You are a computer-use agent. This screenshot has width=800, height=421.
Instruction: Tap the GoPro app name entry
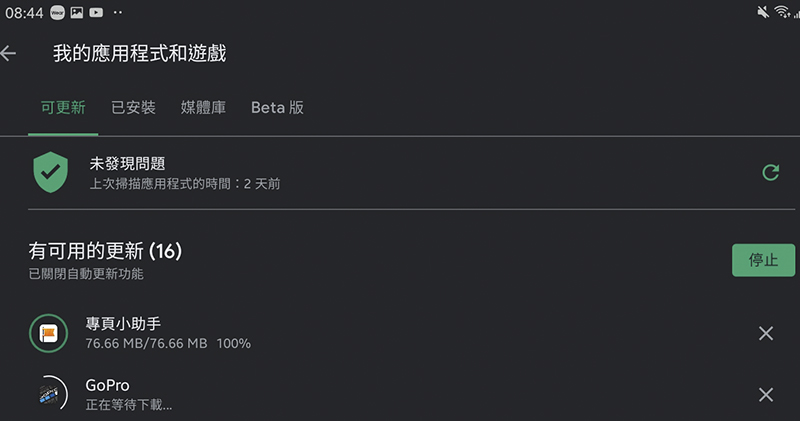coord(108,385)
